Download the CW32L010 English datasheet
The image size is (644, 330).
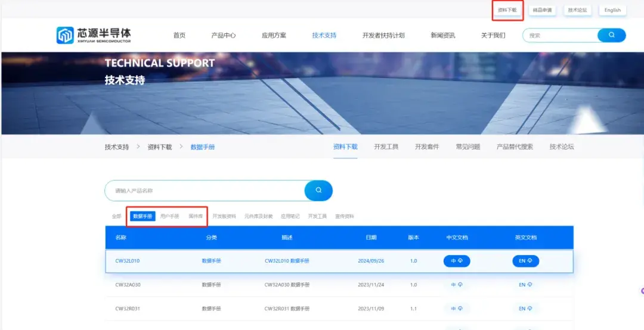526,261
